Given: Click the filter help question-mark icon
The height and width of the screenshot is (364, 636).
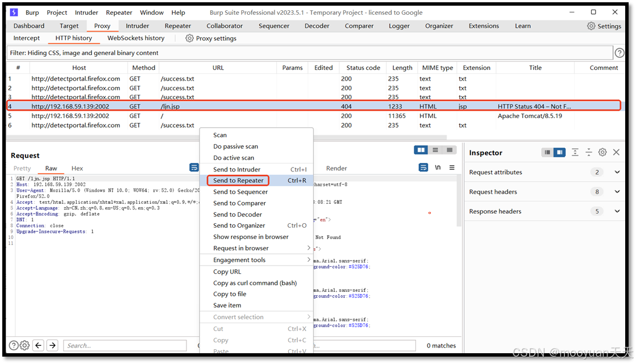Looking at the screenshot, I should pos(620,53).
